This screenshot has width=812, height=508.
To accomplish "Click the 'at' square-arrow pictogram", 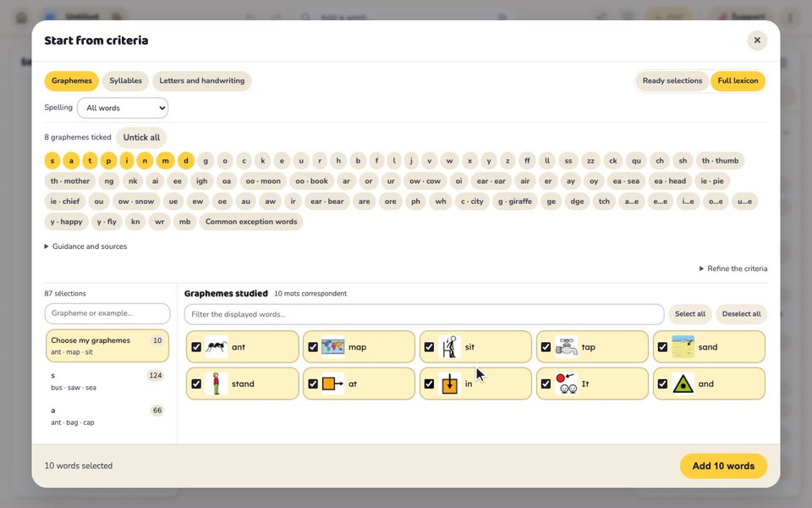I will pos(332,384).
